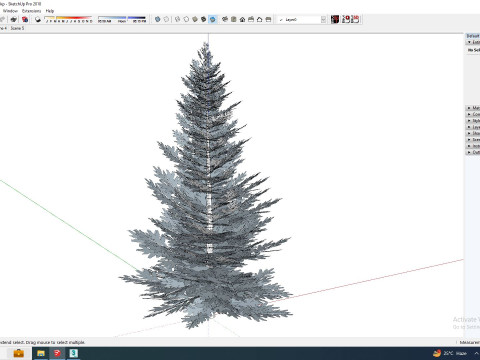Expand the Outliner panel
Viewport: 480px width, 360px height.
[473, 152]
